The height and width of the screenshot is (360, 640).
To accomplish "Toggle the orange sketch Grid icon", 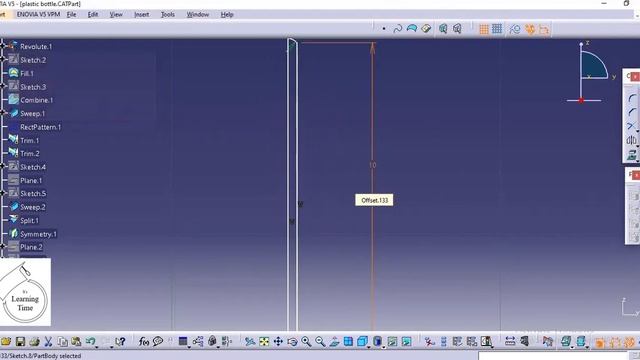I will pyautogui.click(x=484, y=29).
